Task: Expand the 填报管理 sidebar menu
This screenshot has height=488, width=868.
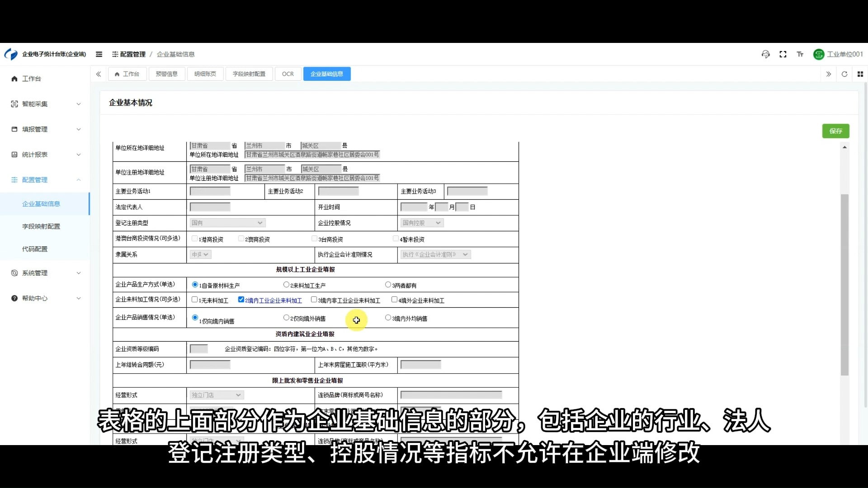Action: point(79,129)
